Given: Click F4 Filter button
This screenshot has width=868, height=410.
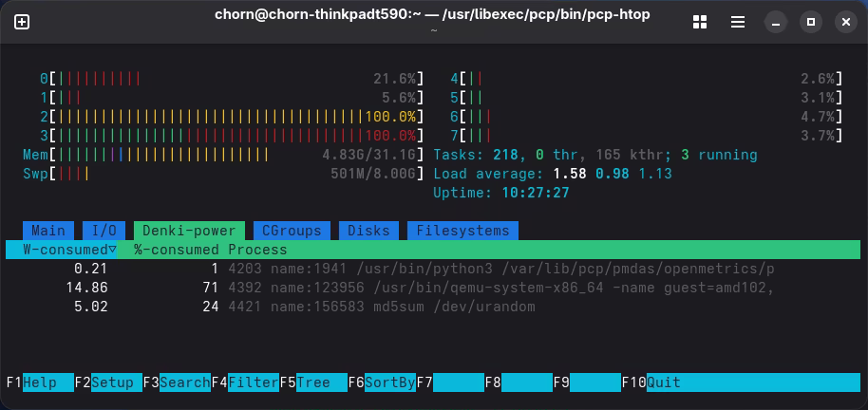Looking at the screenshot, I should [245, 382].
